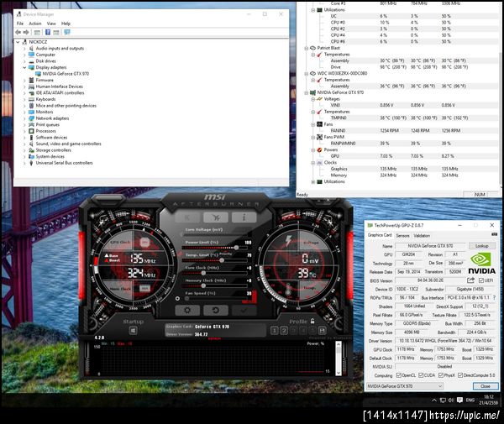This screenshot has width=504, height=424.
Task: Click the Core Clock slider handle in Afterburner
Action: pos(203,273)
